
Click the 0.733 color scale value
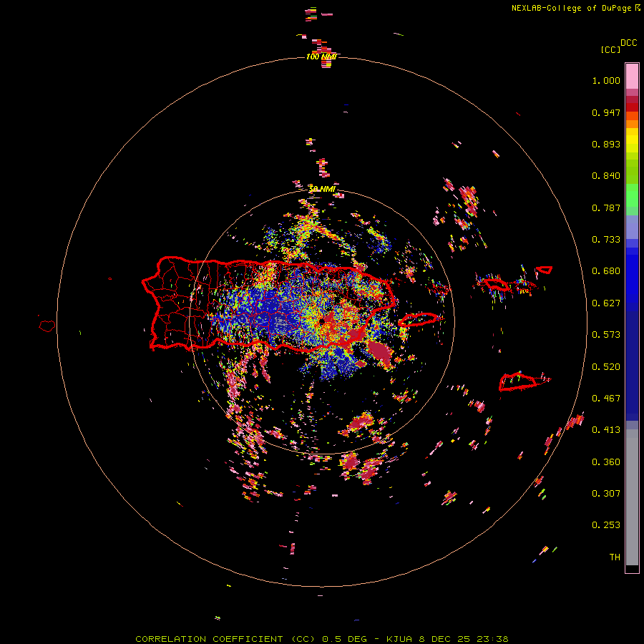[606, 240]
